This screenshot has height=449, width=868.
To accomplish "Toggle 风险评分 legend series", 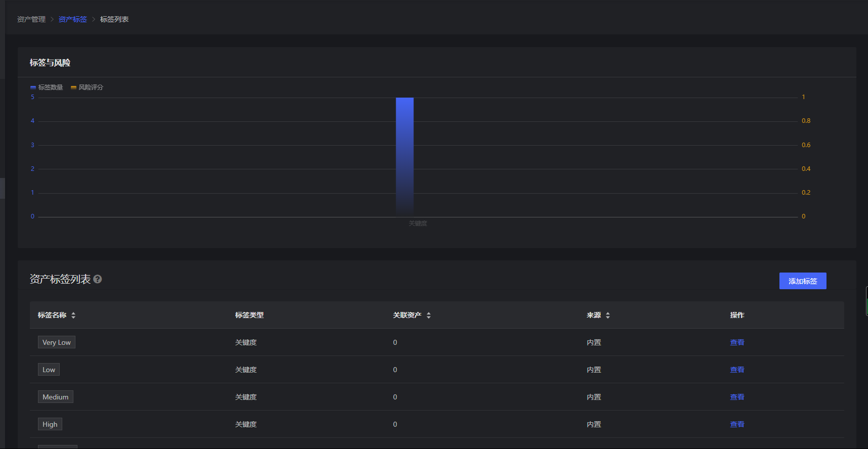I will [87, 87].
